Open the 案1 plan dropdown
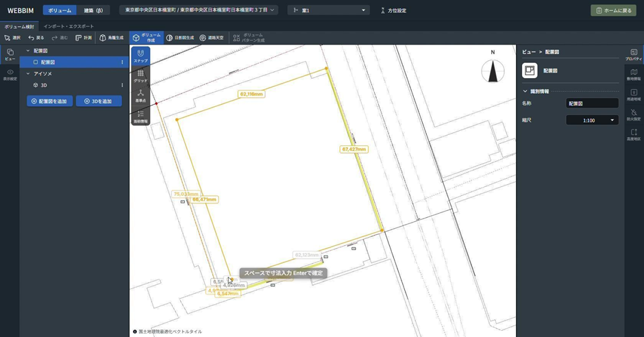Image resolution: width=644 pixels, height=337 pixels. (x=328, y=10)
